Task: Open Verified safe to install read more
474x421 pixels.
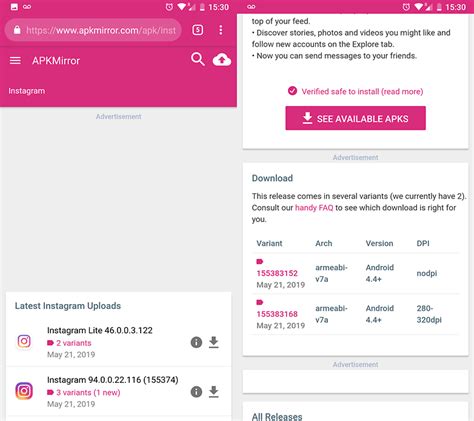Action: (362, 92)
